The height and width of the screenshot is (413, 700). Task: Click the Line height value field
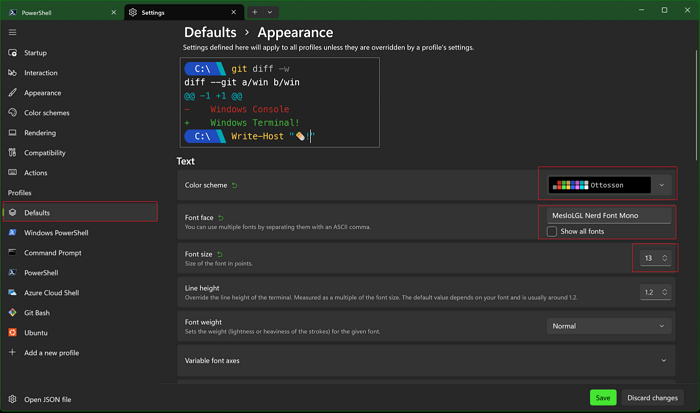tap(648, 292)
